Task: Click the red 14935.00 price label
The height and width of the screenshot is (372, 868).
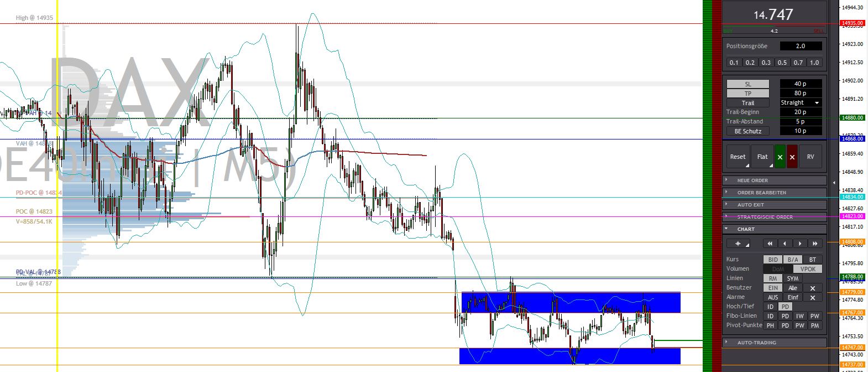Action: 852,23
